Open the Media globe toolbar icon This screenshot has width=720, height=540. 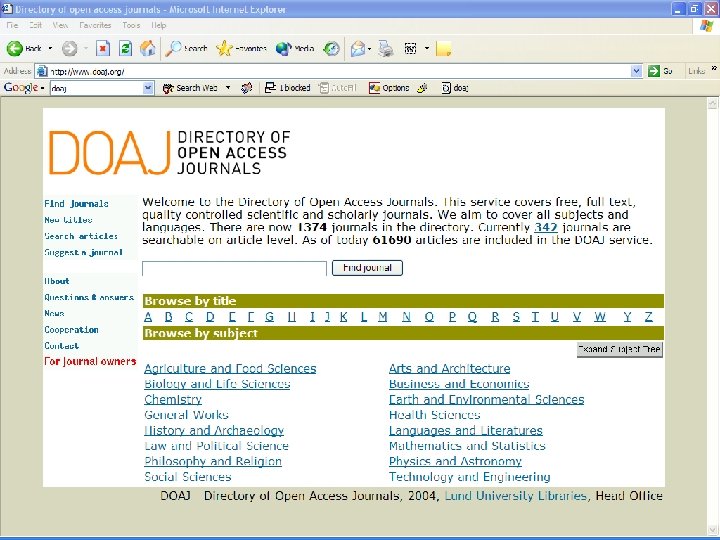tap(283, 48)
